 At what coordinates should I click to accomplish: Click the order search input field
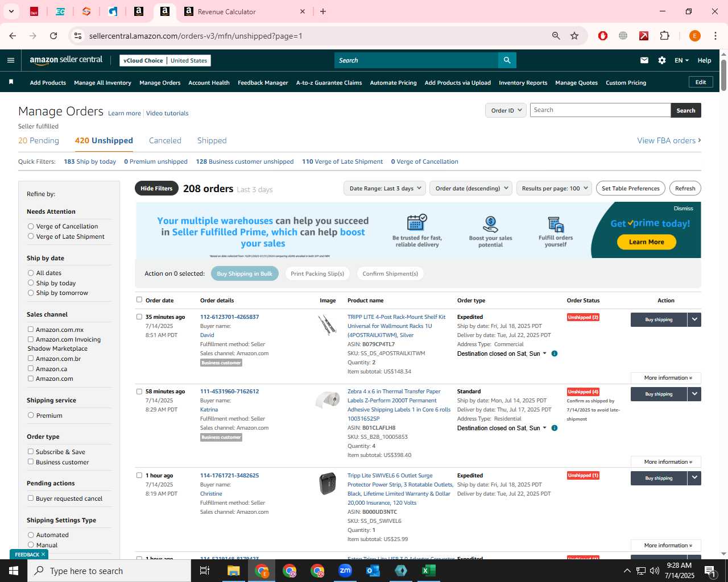pyautogui.click(x=600, y=110)
